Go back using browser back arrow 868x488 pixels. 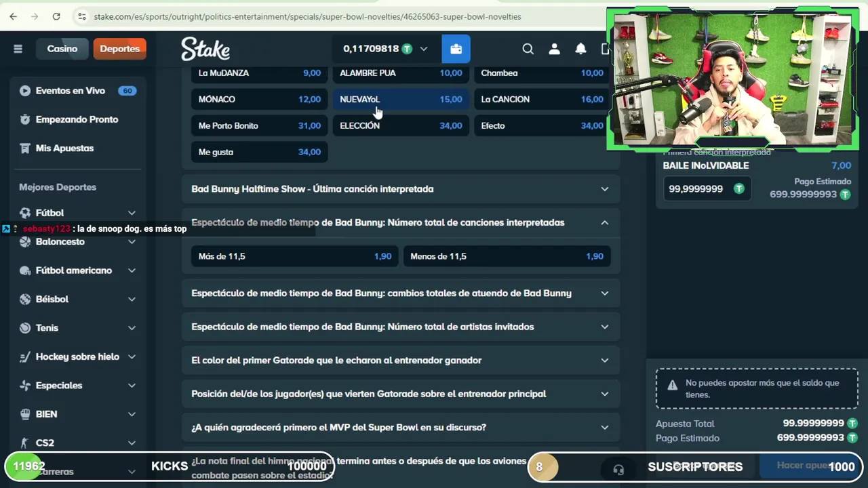point(13,16)
